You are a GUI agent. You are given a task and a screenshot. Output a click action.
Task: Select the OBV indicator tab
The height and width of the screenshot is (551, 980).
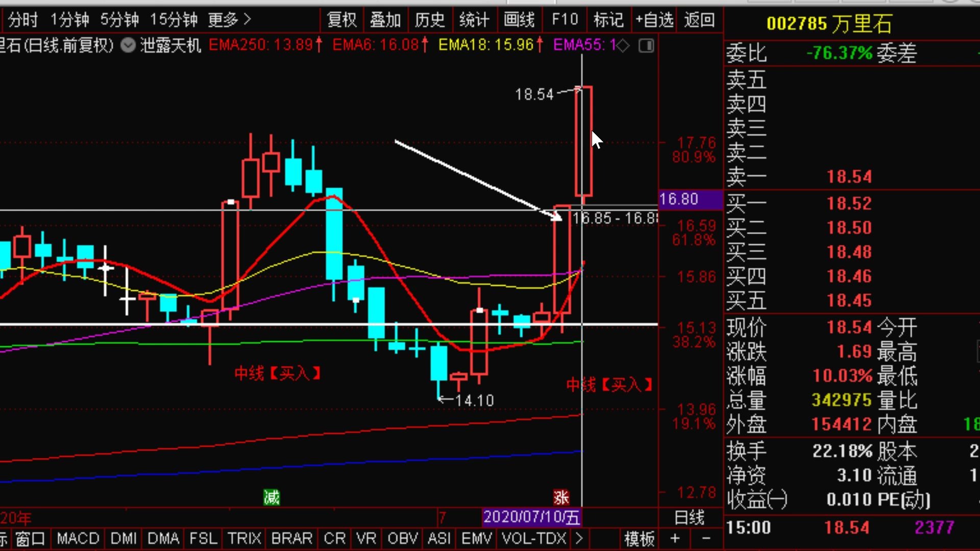(x=403, y=539)
